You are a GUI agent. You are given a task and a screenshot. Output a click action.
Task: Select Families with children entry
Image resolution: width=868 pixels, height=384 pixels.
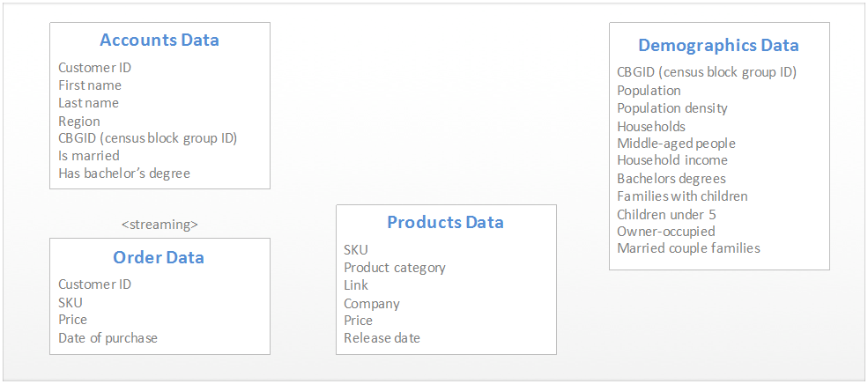pyautogui.click(x=683, y=196)
